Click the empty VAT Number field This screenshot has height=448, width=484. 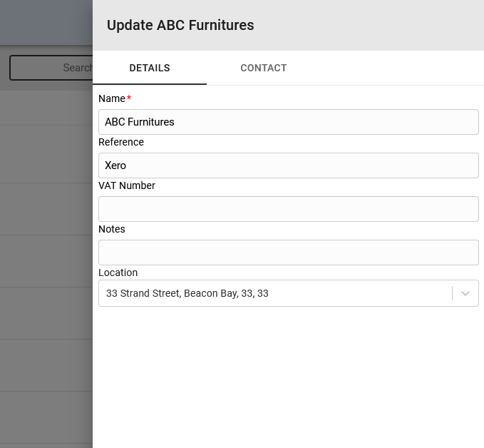click(288, 209)
